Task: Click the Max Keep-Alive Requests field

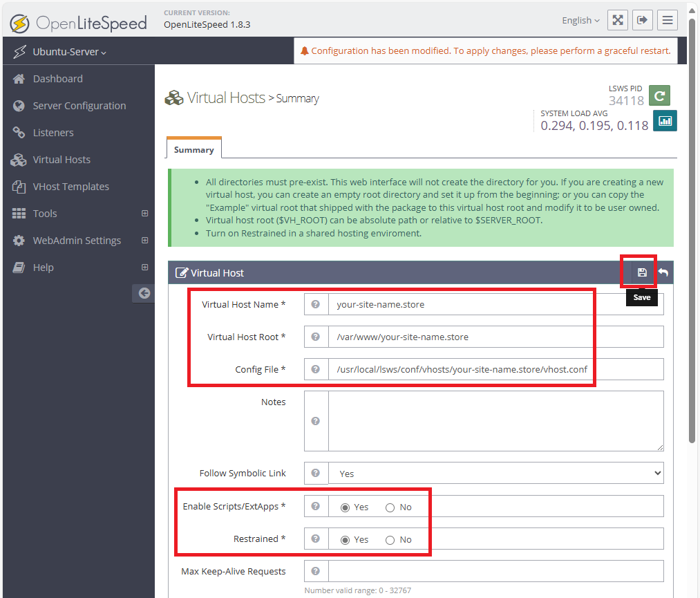Action: [x=496, y=571]
